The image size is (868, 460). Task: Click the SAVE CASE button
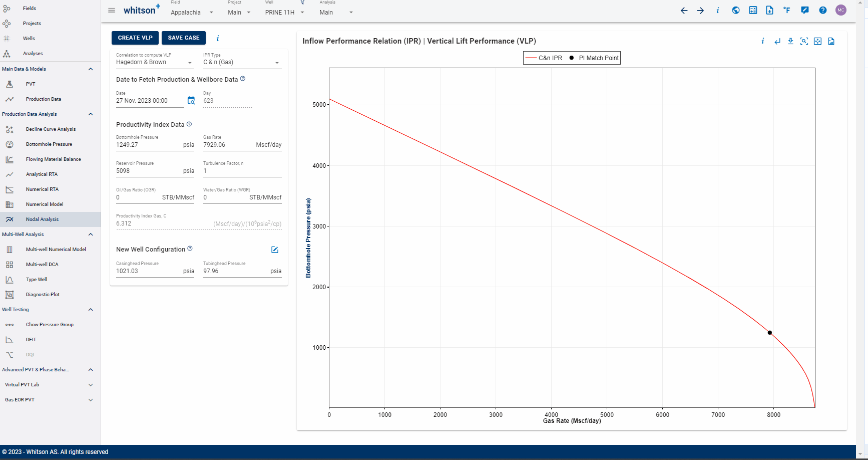point(184,38)
